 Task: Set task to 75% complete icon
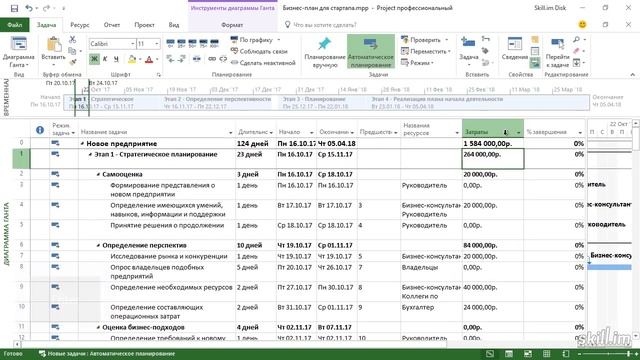pyautogui.click(x=203, y=42)
